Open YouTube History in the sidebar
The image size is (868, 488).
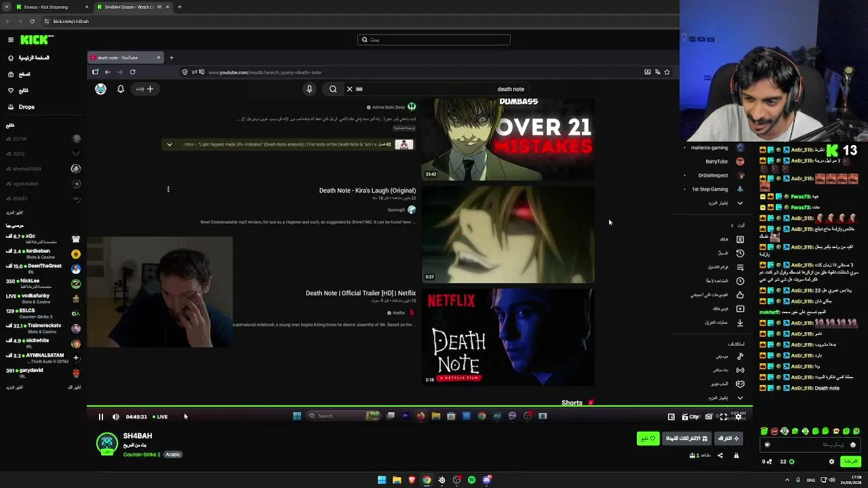(x=732, y=253)
